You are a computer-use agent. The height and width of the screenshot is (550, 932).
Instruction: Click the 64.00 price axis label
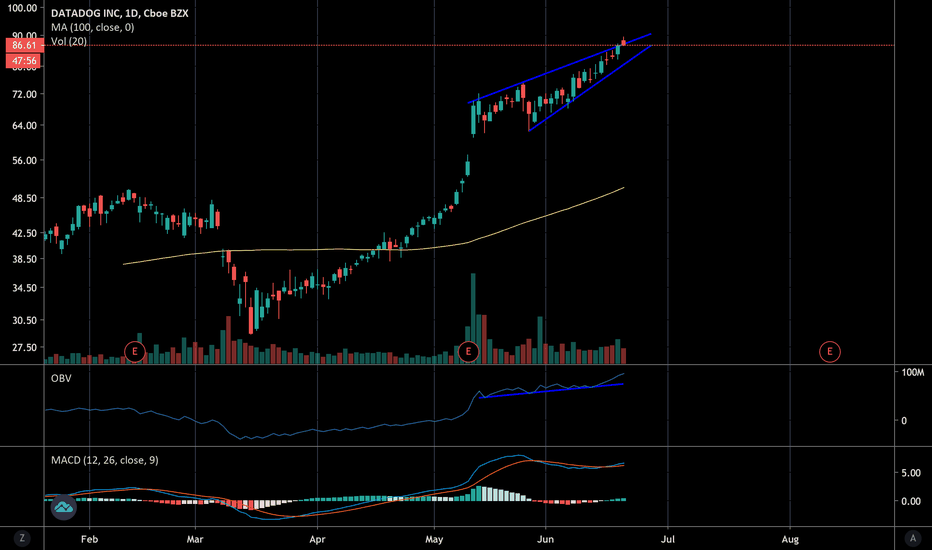click(x=24, y=125)
